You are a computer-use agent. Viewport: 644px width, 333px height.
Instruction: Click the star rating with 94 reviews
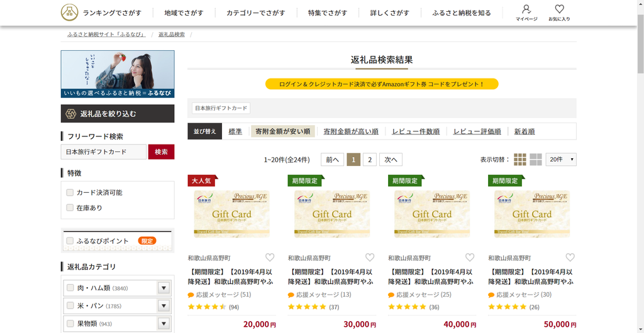tap(207, 307)
